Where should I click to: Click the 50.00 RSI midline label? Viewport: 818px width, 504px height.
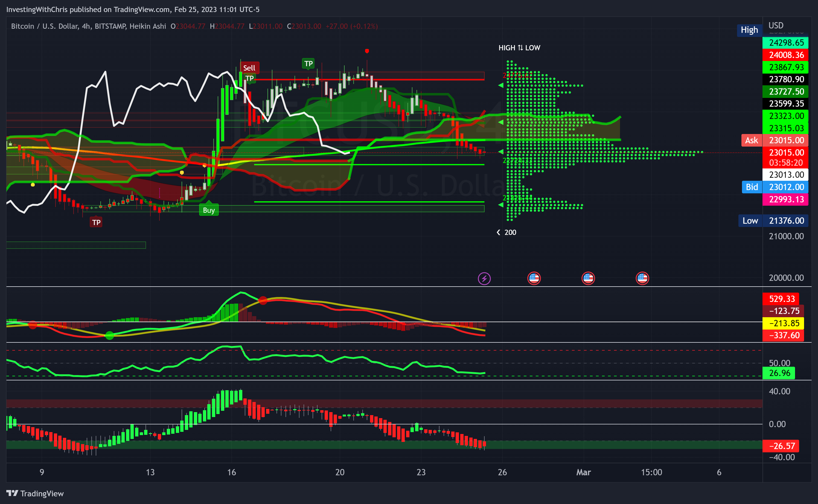tap(779, 363)
